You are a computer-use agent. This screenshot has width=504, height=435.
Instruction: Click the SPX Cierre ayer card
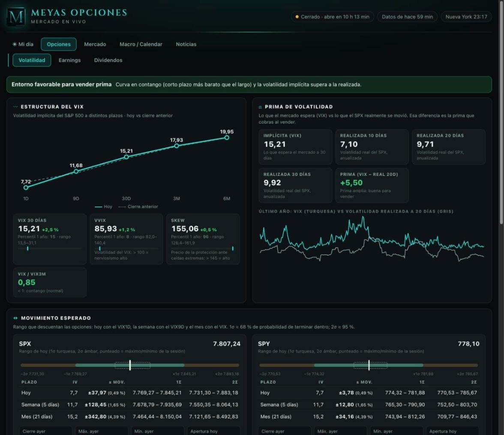point(45,431)
